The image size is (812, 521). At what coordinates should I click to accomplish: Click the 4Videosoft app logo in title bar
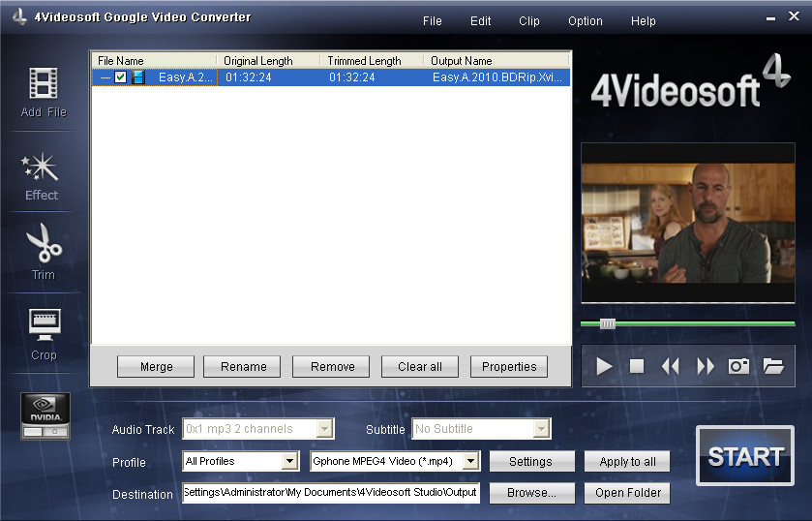(x=19, y=16)
